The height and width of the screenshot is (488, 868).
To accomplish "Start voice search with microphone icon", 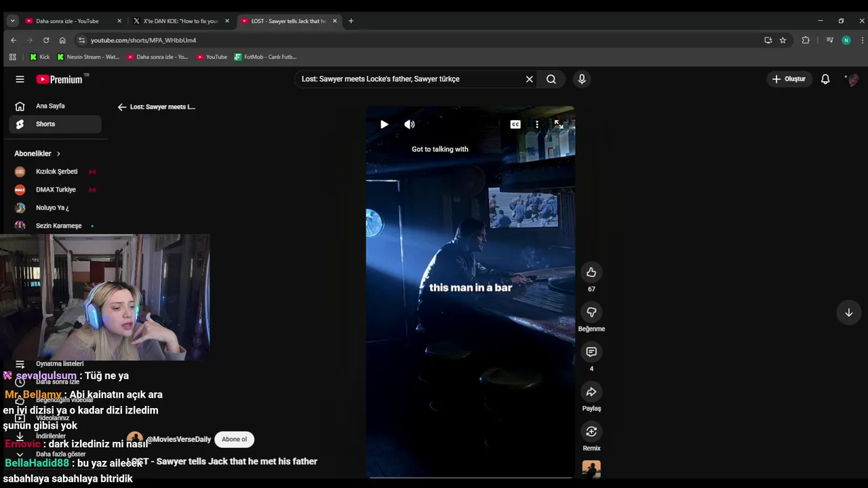I will click(582, 79).
